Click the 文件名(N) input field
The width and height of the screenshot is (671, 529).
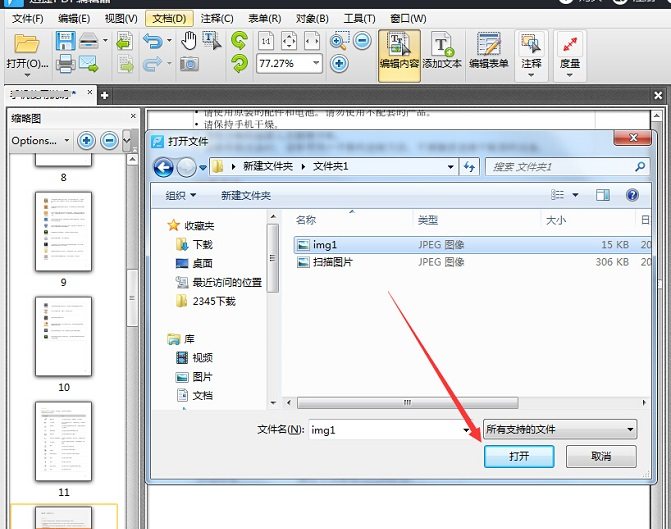click(x=389, y=430)
